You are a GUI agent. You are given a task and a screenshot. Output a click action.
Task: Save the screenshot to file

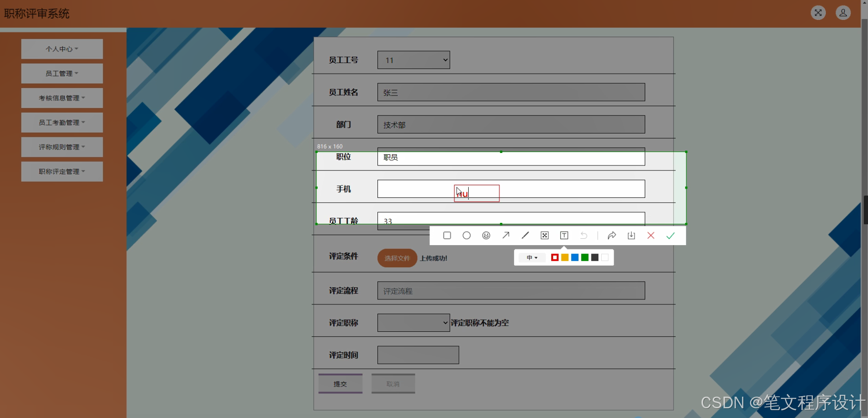click(x=631, y=235)
